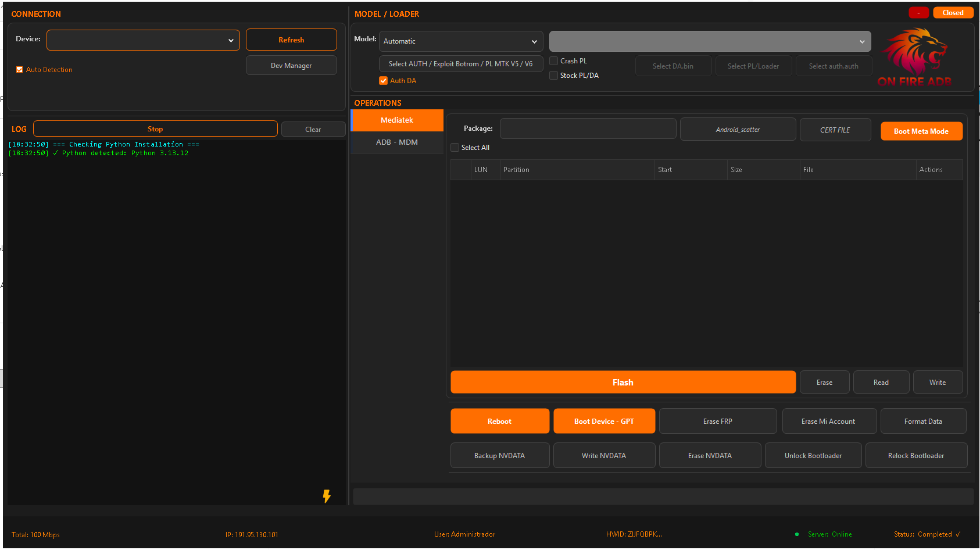Click Relock Bootloader button
This screenshot has height=550, width=980.
(916, 456)
